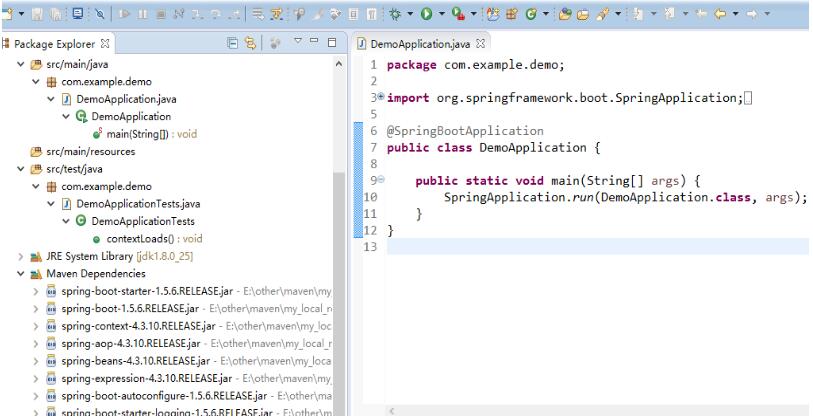Screen dimensions: 813x419
Task: Fold the main method at line 9
Action: coord(381,179)
